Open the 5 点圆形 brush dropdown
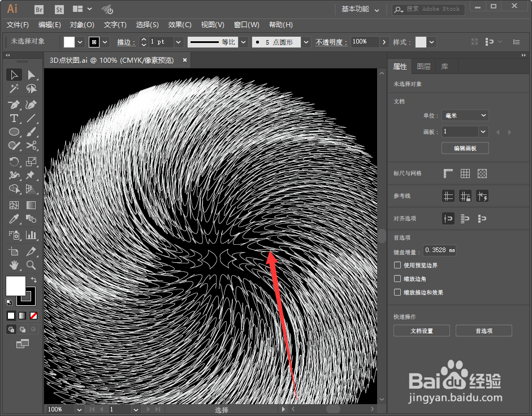532x416 pixels. click(x=306, y=42)
